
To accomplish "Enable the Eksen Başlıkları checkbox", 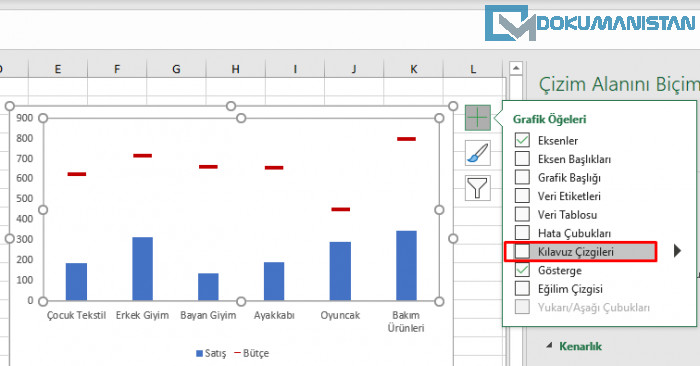I will (x=522, y=158).
